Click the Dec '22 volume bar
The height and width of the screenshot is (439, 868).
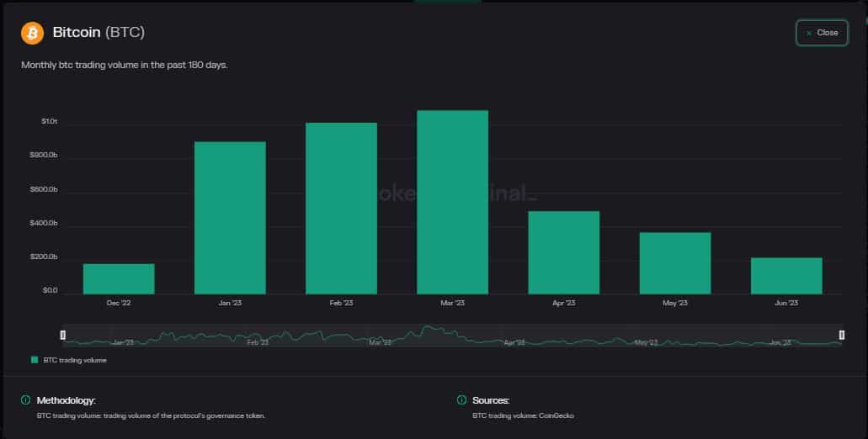tap(119, 278)
